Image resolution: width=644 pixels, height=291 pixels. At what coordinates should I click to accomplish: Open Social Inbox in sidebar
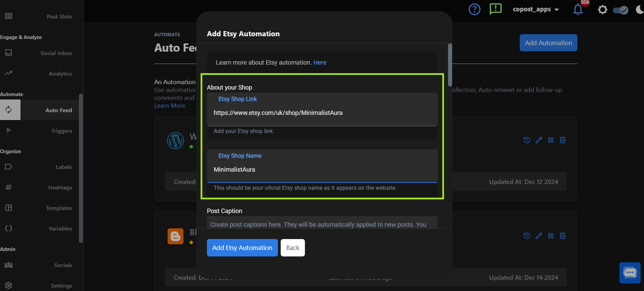tap(56, 53)
